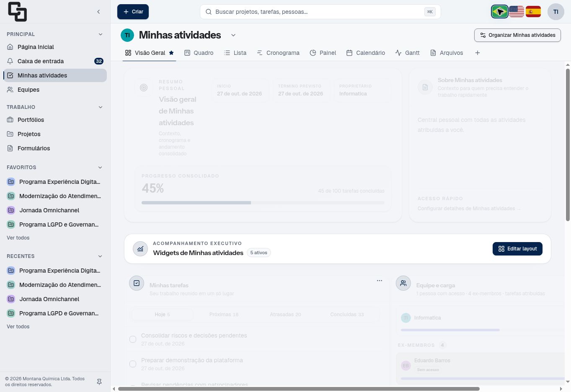The image size is (571, 392).
Task: Collapse the Recentes sidebar section
Action: [x=101, y=256]
